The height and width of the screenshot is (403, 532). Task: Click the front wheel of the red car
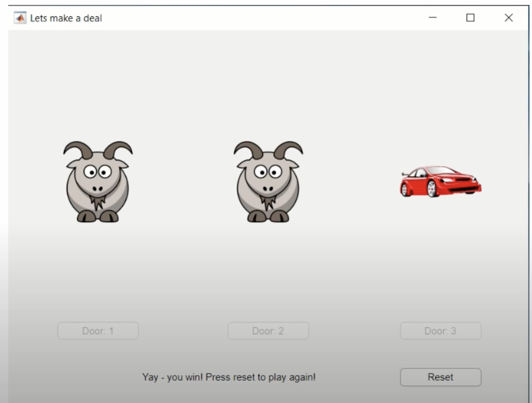pos(431,188)
